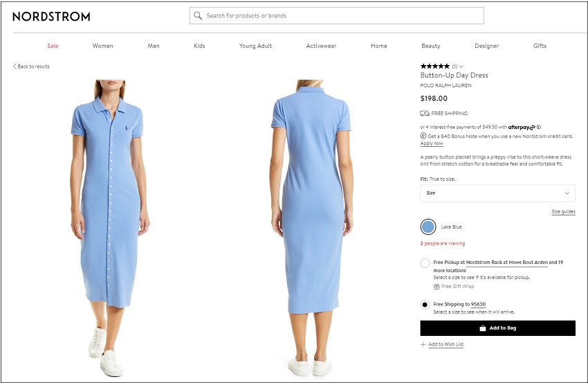588x383 pixels.
Task: Open the Young Adult menu
Action: click(x=255, y=46)
